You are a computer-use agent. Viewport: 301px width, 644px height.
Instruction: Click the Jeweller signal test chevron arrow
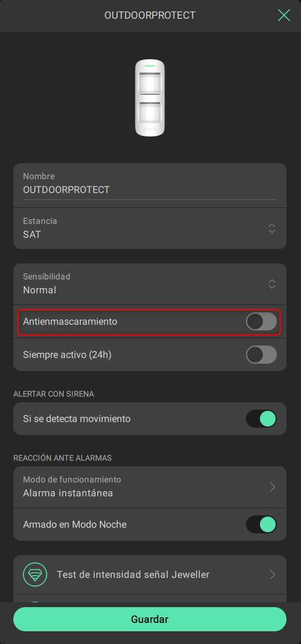pyautogui.click(x=272, y=574)
